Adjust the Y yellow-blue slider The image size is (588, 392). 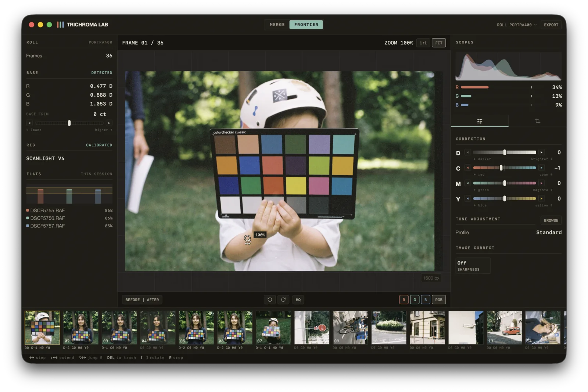[x=505, y=199]
